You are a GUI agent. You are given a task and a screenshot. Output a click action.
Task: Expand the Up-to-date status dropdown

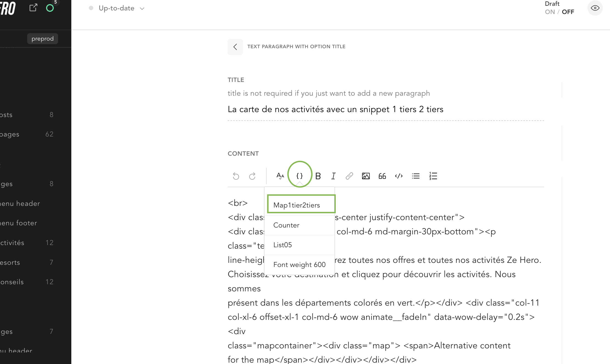(x=142, y=8)
